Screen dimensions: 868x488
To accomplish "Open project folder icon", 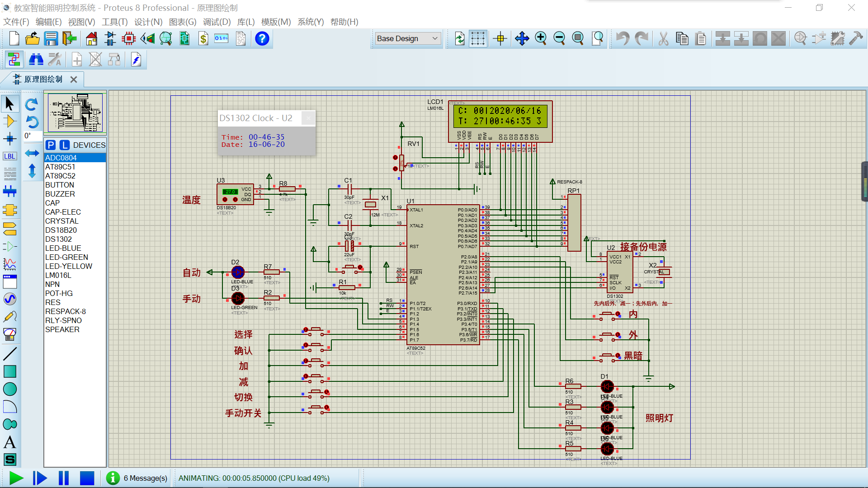I will click(33, 39).
